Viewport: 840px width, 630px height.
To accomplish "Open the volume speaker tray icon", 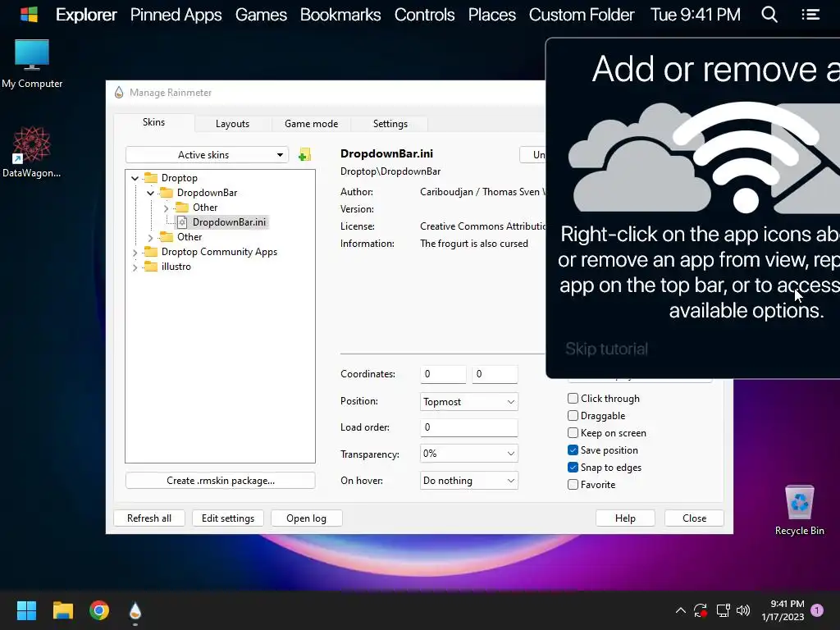I will tap(743, 610).
